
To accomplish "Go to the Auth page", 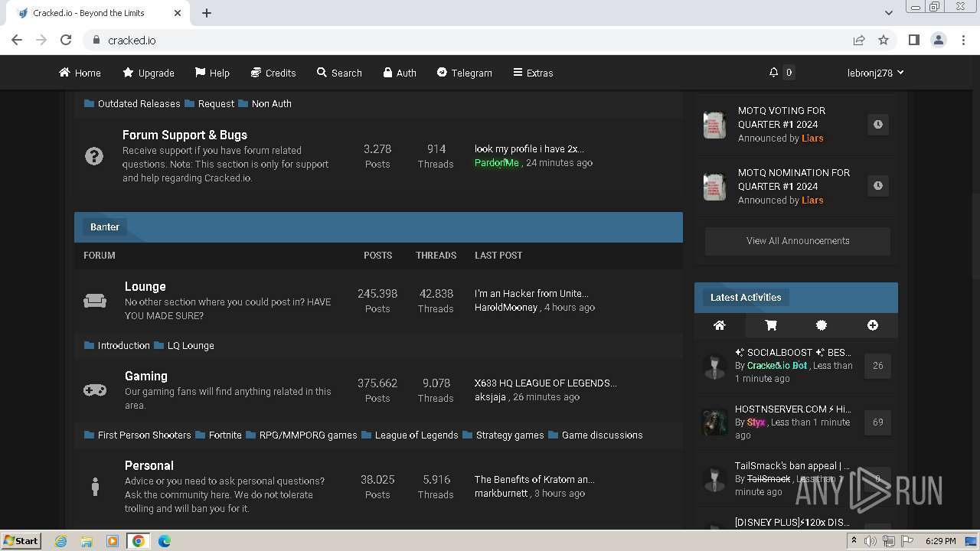I will pyautogui.click(x=400, y=73).
